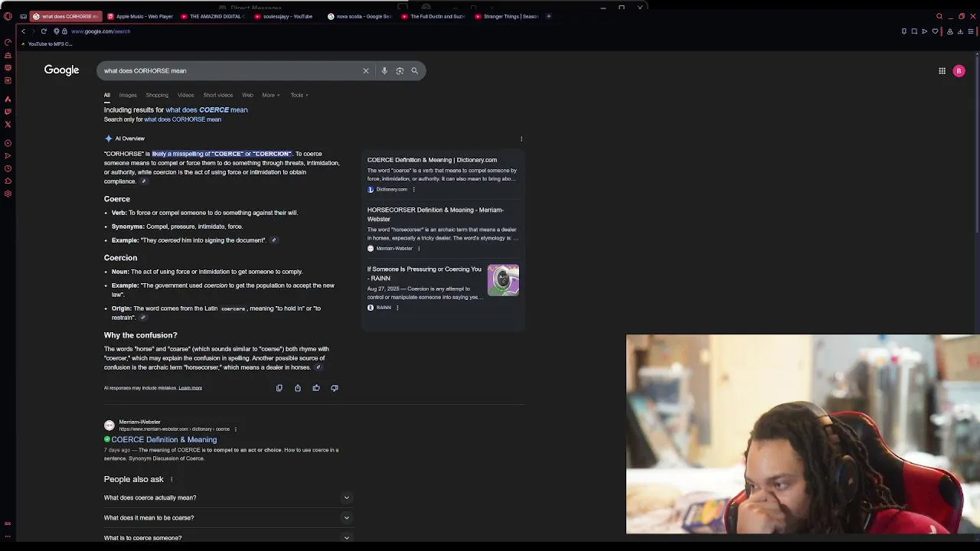The height and width of the screenshot is (551, 980).
Task: Click the 'Why the confusion?' heading
Action: 140,335
